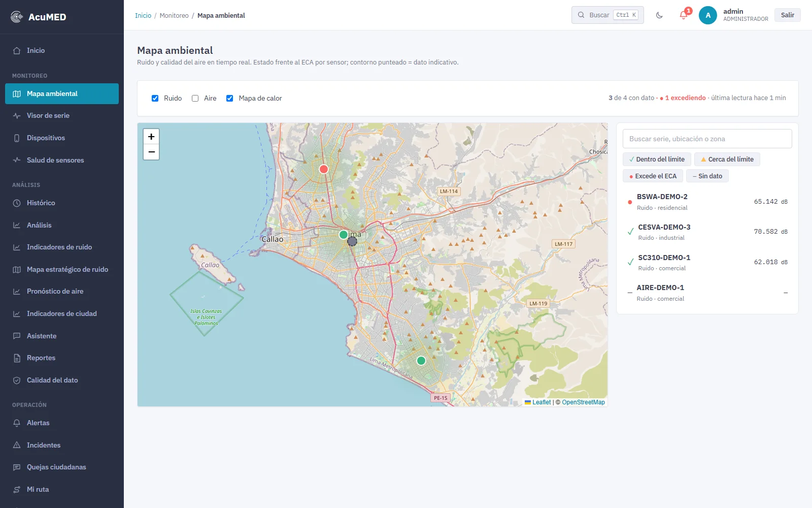The height and width of the screenshot is (508, 812).
Task: Focus the Buscar serie, ubicación o zona field
Action: 707,139
